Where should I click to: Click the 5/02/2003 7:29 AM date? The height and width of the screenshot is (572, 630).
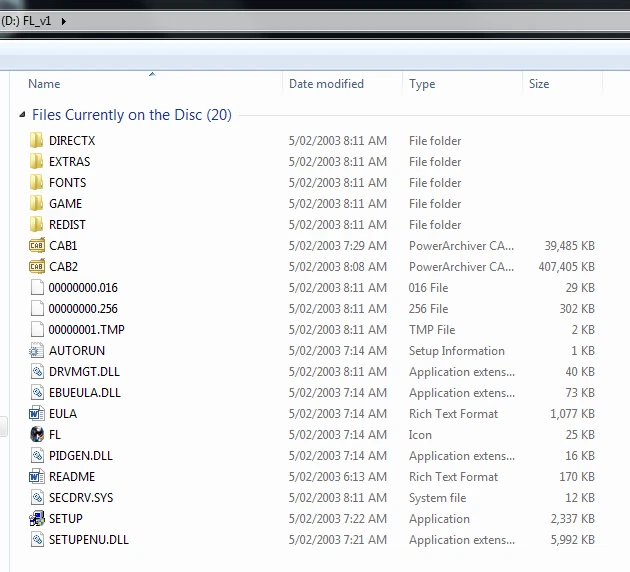point(338,245)
